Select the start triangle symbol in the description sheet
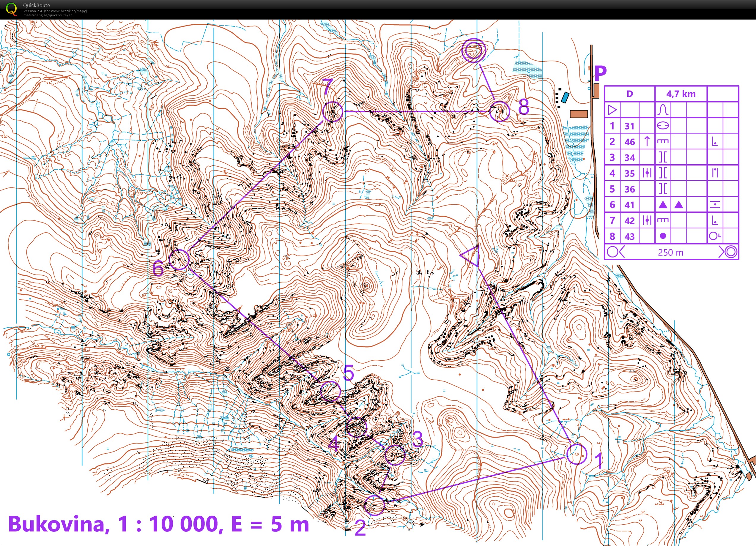This screenshot has width=756, height=546. (x=613, y=109)
